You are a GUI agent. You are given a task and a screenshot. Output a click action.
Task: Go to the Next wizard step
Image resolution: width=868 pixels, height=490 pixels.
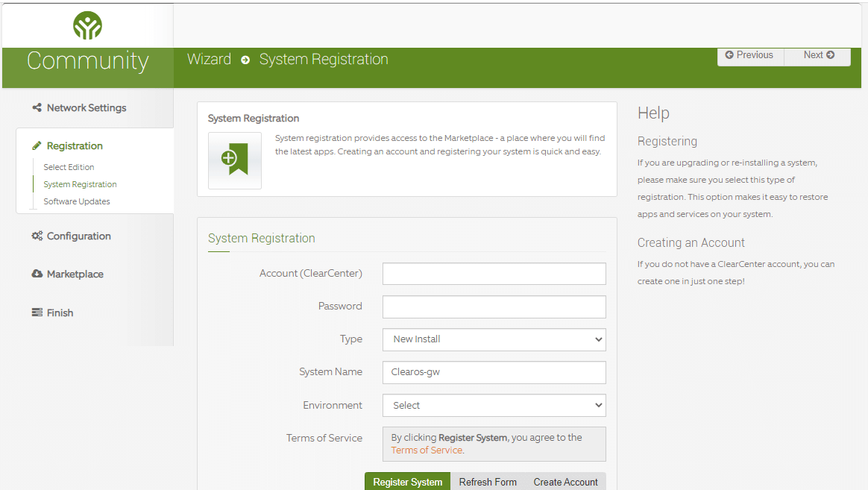(817, 55)
